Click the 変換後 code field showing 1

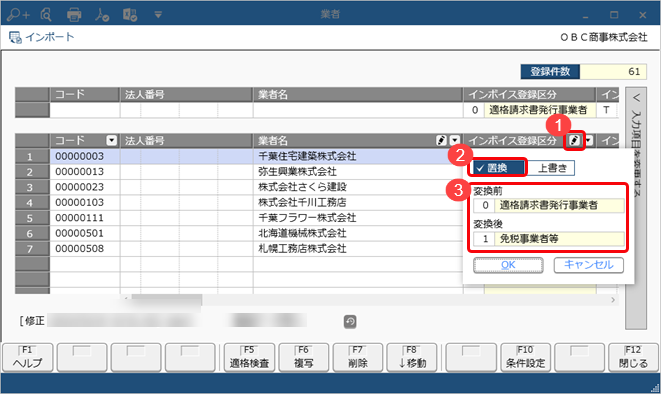[x=484, y=239]
